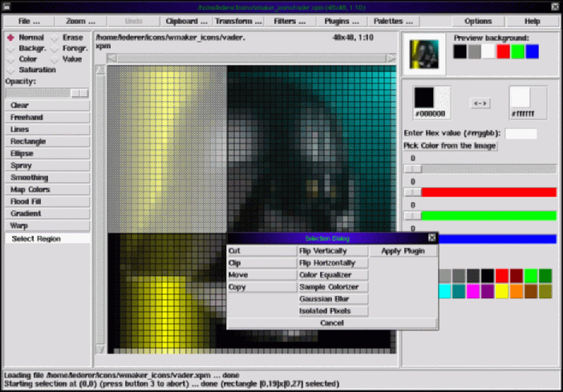Click the Select Region tool
563x392 pixels.
coord(47,239)
